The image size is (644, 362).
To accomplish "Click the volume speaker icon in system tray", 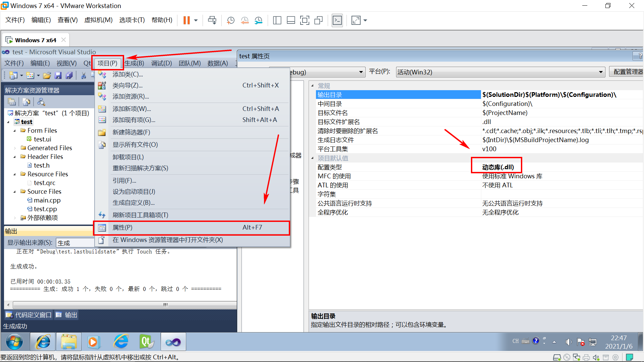I will click(x=568, y=342).
